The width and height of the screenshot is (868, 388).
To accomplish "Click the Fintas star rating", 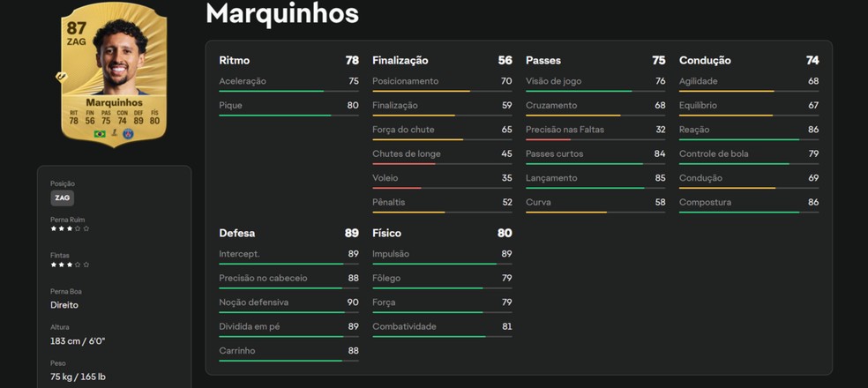I will [x=70, y=265].
